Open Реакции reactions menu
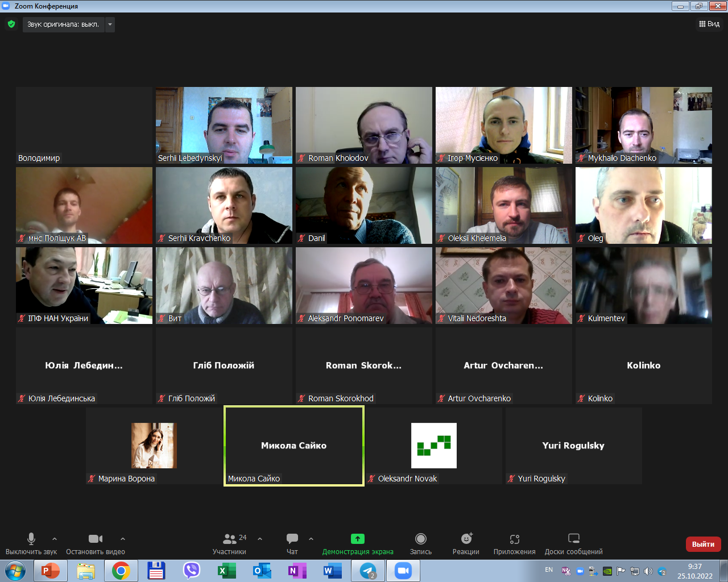The height and width of the screenshot is (582, 728). [466, 544]
